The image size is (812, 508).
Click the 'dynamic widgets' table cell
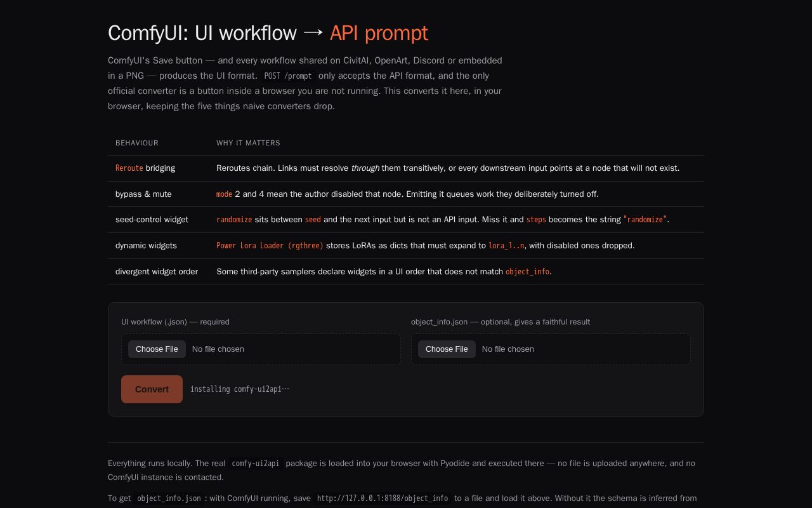(158, 246)
